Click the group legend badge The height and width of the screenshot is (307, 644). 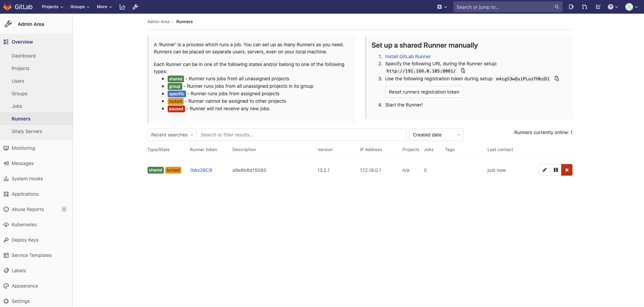175,86
